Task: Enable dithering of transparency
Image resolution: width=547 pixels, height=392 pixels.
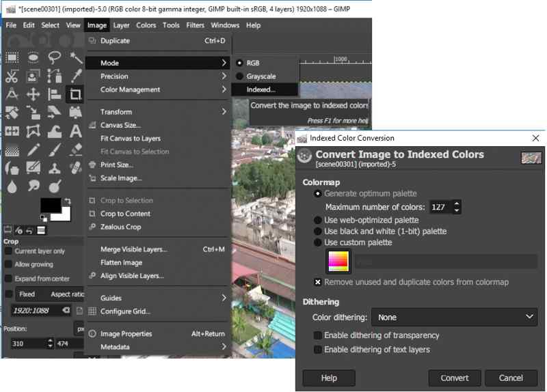Action: (318, 336)
